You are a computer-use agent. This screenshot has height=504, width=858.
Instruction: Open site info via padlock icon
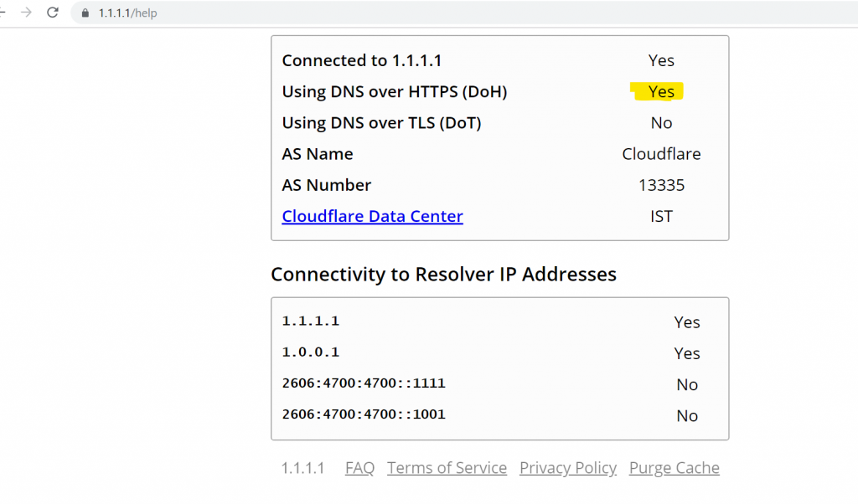click(85, 13)
